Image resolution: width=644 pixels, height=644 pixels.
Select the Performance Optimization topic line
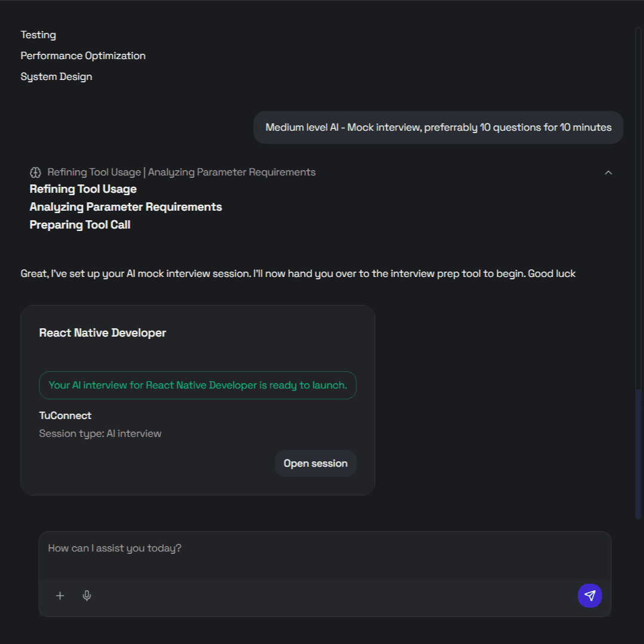tap(83, 56)
